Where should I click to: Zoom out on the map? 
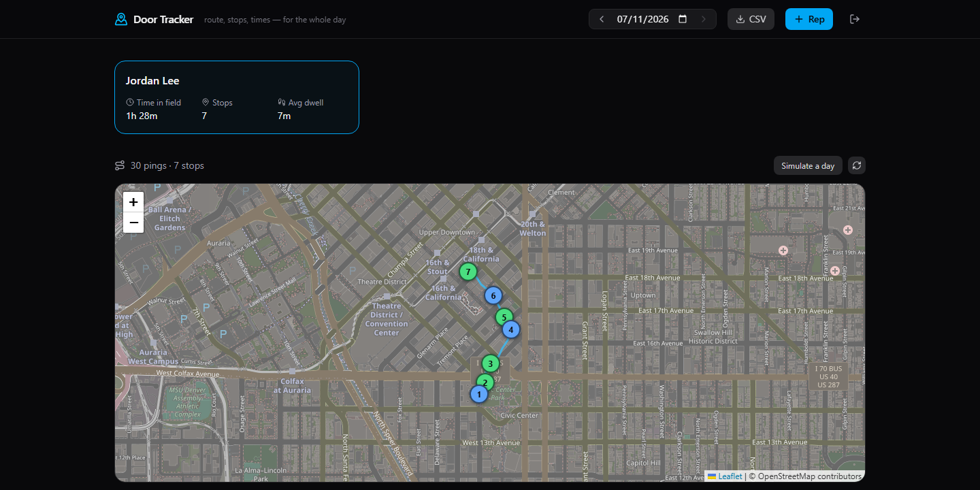point(133,223)
